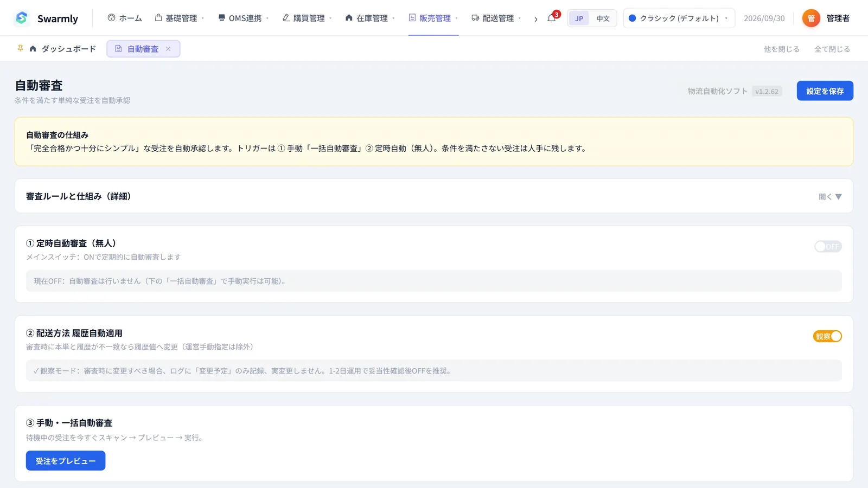The image size is (868, 488).
Task: Click the 在庫管理 warehouse icon
Action: 349,18
